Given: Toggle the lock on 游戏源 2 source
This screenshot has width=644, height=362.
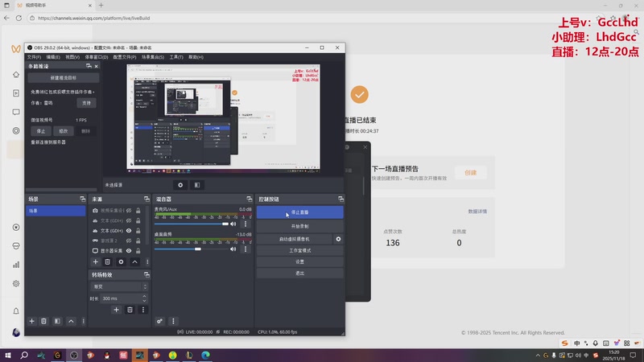Looking at the screenshot, I should pos(138,241).
